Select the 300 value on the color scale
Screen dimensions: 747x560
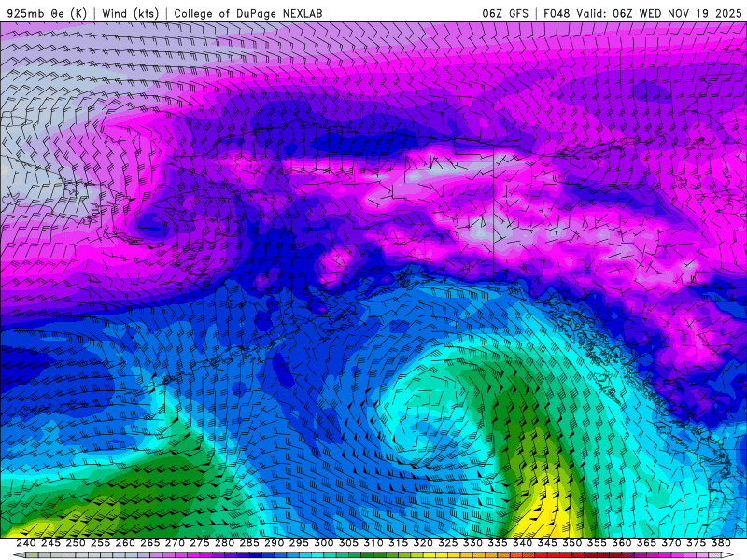click(x=323, y=543)
